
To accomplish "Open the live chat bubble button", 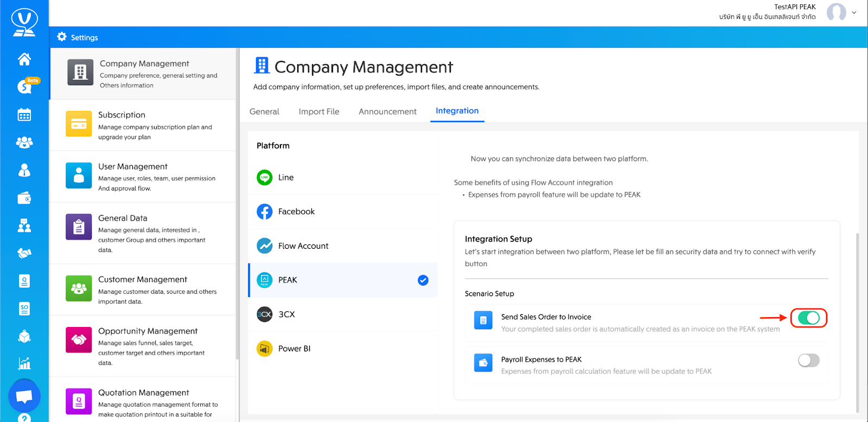I will coord(24,396).
